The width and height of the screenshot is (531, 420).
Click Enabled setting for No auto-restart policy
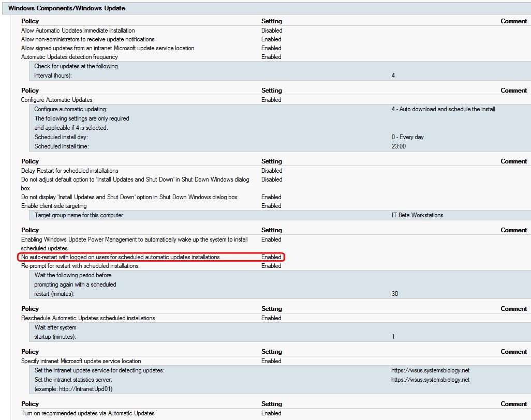[x=271, y=257]
